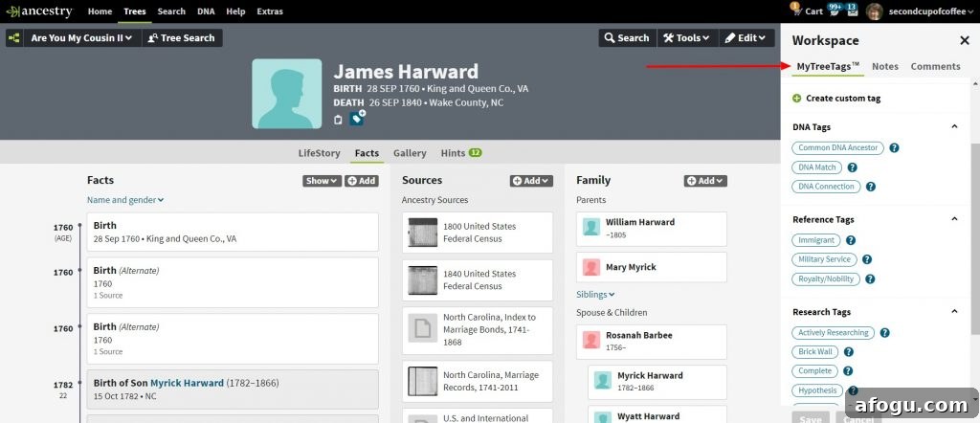Click help icon next to Common DNA Ancestor
This screenshot has height=423, width=980.
[895, 148]
